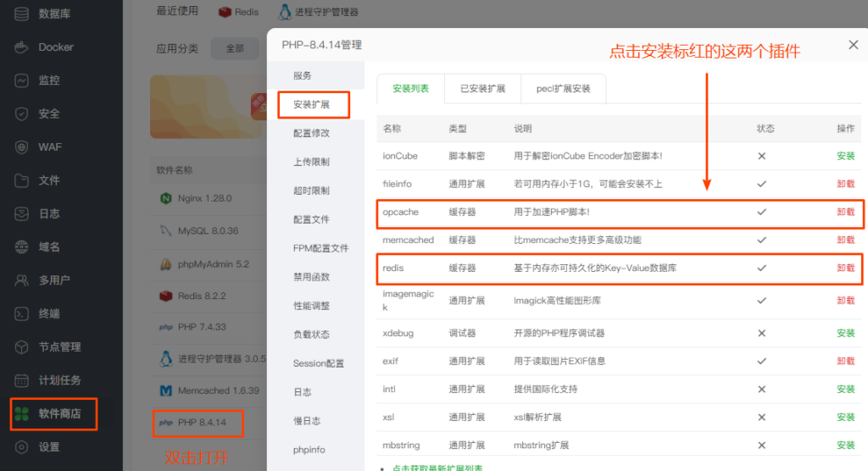The height and width of the screenshot is (471, 868).
Task: Click 安装 for the xsl extension
Action: click(846, 417)
